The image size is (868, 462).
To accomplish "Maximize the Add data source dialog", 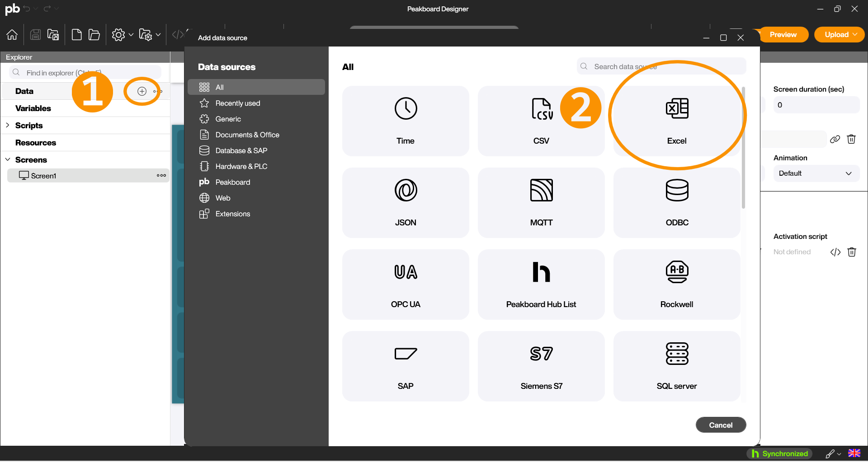I will [723, 38].
